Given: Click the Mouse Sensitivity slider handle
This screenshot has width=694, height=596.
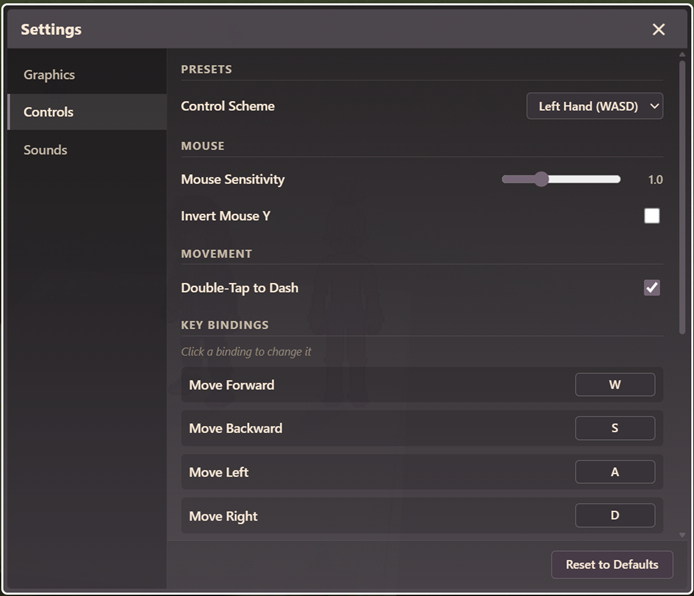Looking at the screenshot, I should (x=541, y=179).
